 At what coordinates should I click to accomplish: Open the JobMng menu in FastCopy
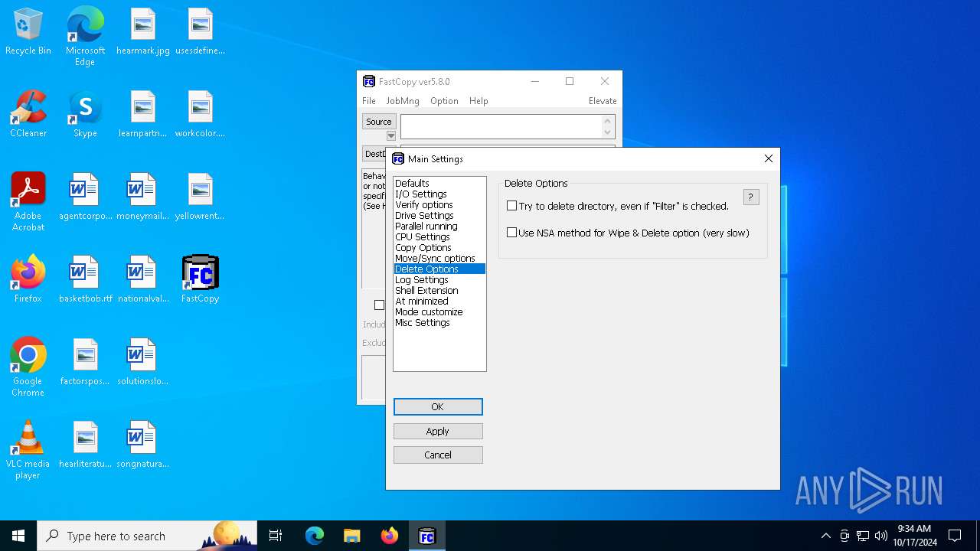tap(403, 101)
